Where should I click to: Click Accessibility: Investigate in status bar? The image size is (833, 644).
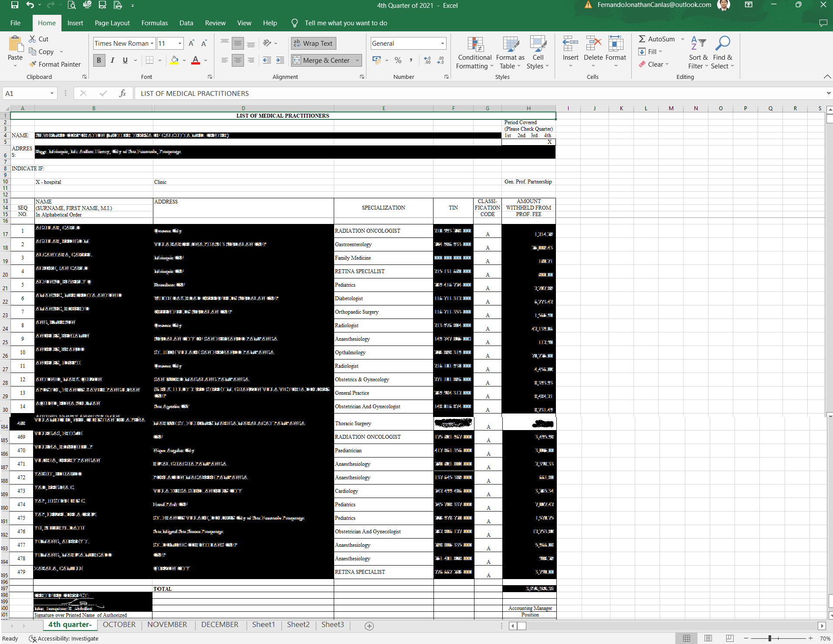pyautogui.click(x=64, y=638)
